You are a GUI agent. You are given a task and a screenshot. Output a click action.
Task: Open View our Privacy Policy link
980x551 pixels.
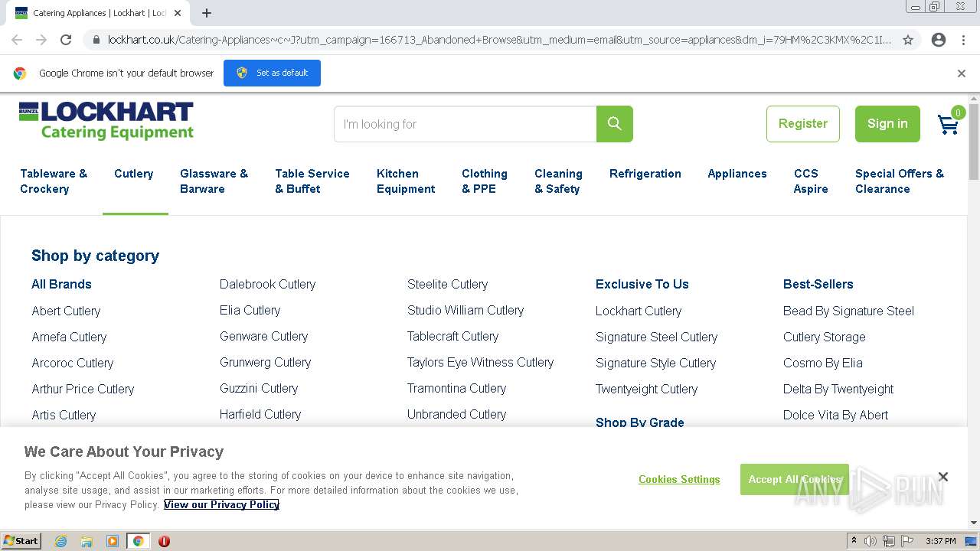tap(221, 504)
